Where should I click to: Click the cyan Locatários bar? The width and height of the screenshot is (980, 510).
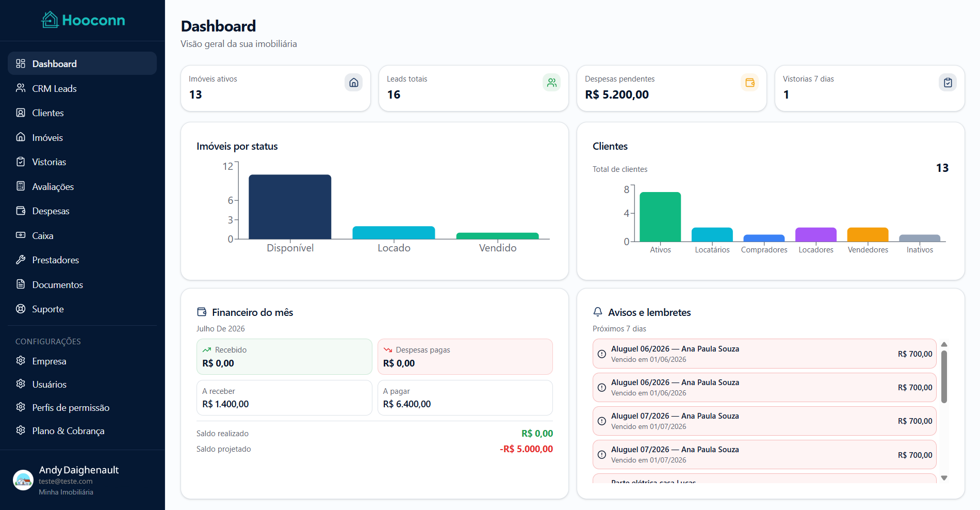pos(712,235)
